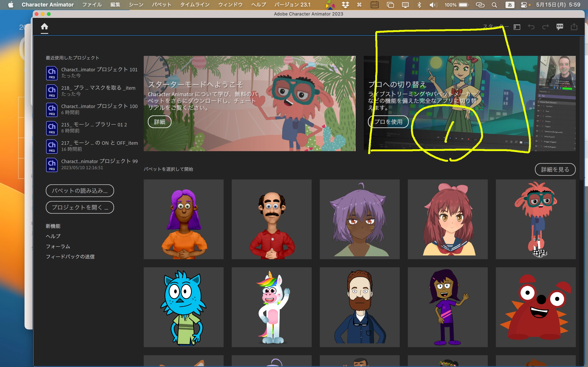Click the 詳細 button on starter banner

coord(159,122)
